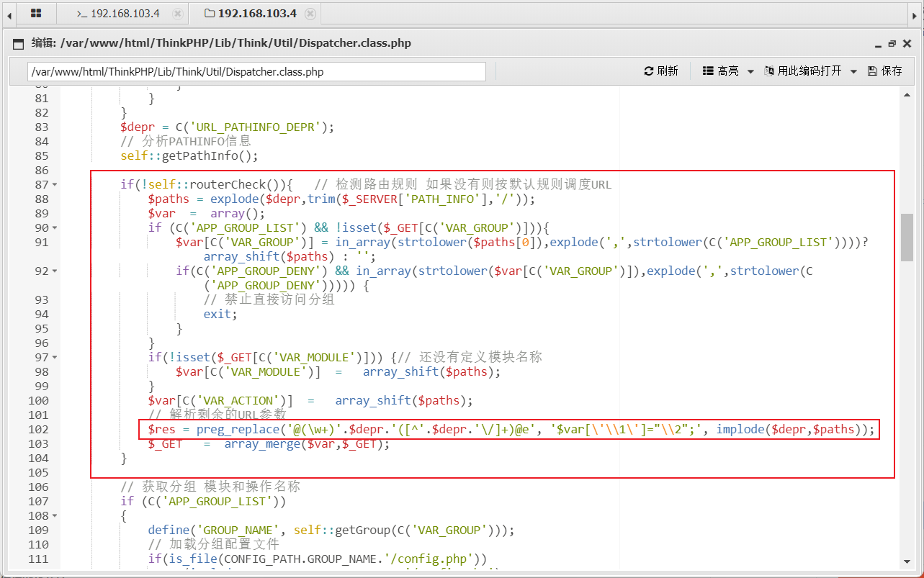This screenshot has height=578, width=924.
Task: Click the 刷新 refresh button
Action: coord(661,71)
